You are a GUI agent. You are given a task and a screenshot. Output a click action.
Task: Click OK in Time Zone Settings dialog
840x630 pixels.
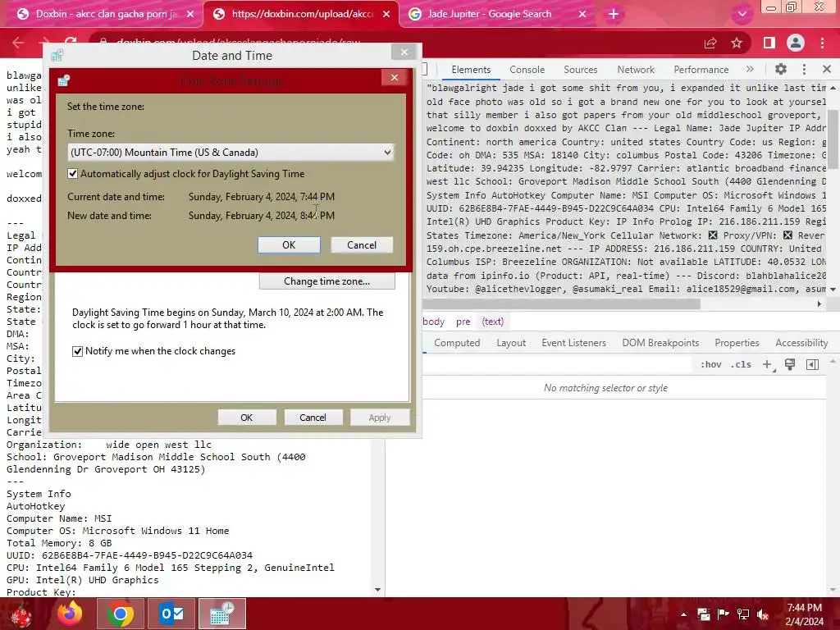pyautogui.click(x=289, y=244)
